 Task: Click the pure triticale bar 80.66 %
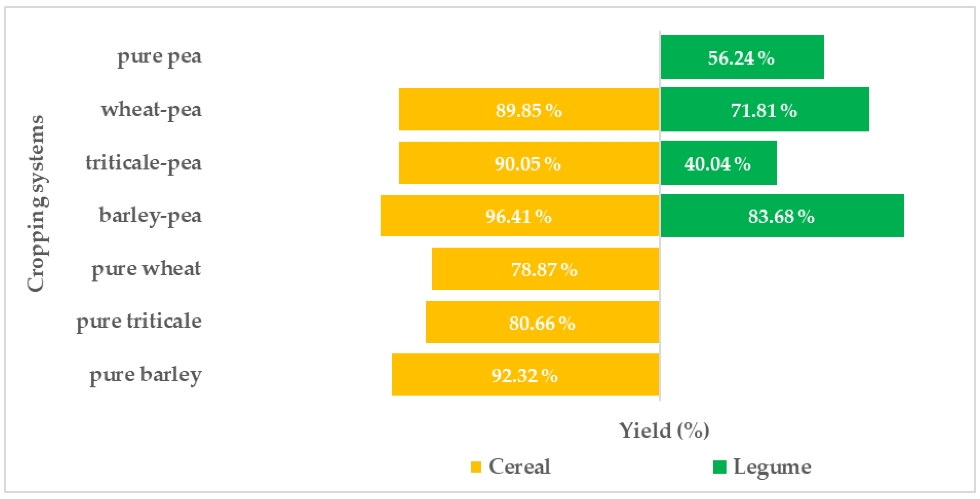[542, 322]
